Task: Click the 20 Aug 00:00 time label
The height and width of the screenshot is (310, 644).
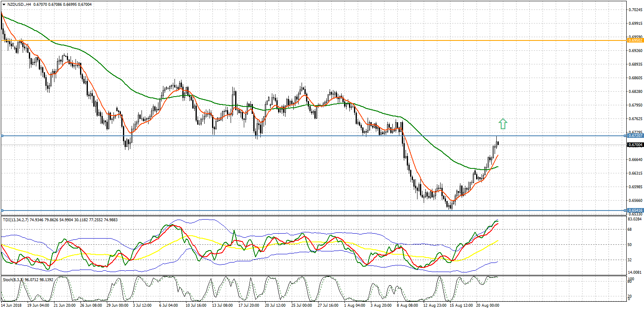Action: pyautogui.click(x=488, y=306)
